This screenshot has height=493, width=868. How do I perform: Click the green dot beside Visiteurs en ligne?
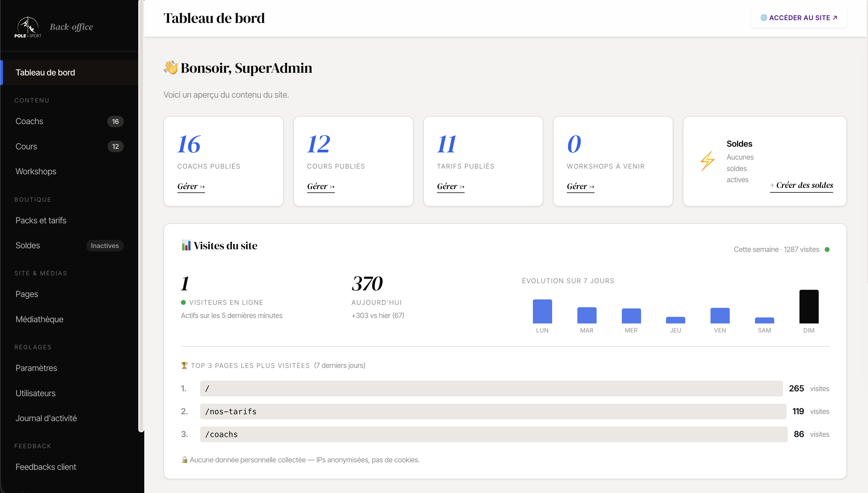[183, 302]
